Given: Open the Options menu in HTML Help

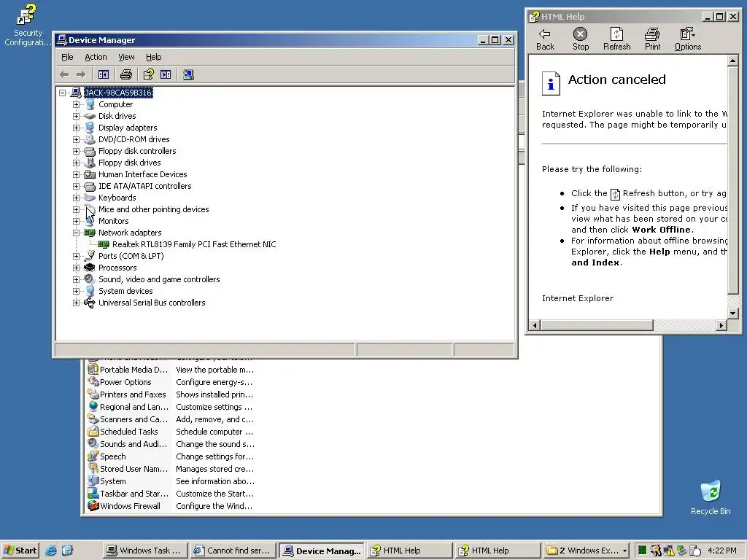Looking at the screenshot, I should 687,39.
